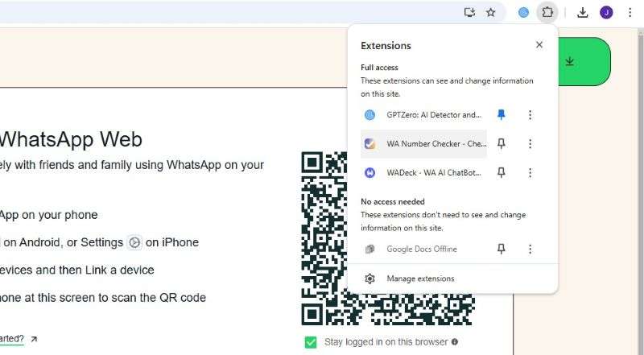Click the arrow icon next to the 'arted?' link
Viewport: 644px width, 355px height.
[34, 339]
